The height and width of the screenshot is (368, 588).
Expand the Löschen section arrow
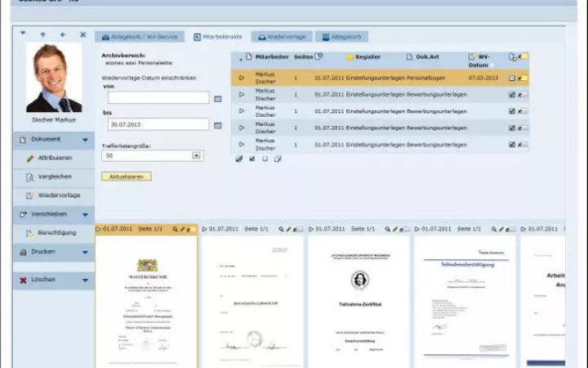[x=85, y=280]
